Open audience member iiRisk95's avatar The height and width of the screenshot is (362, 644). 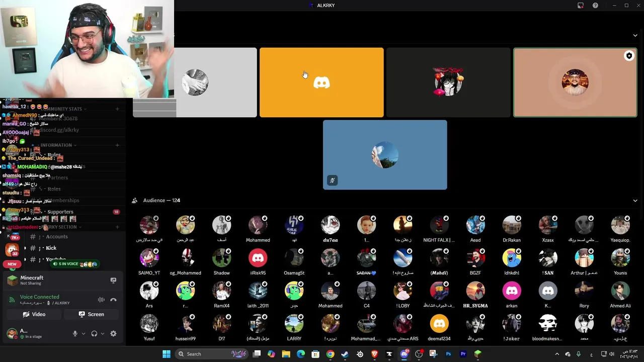coord(258,258)
